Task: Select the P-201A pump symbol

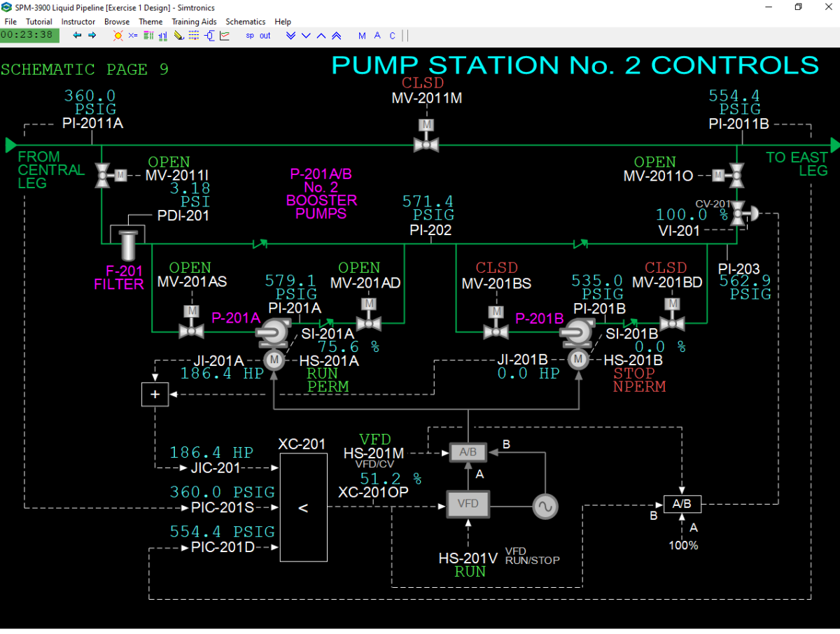Action: point(274,333)
